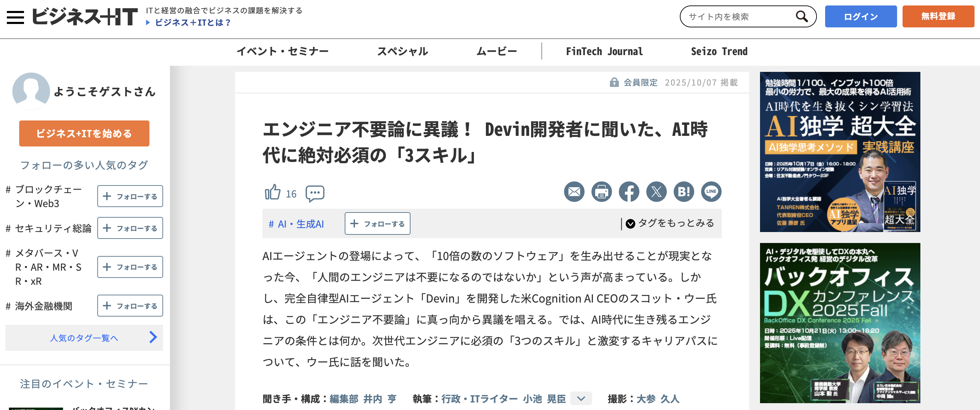The width and height of the screenshot is (980, 410).
Task: Toggle follow for AI・生成AI tag
Action: 377,223
